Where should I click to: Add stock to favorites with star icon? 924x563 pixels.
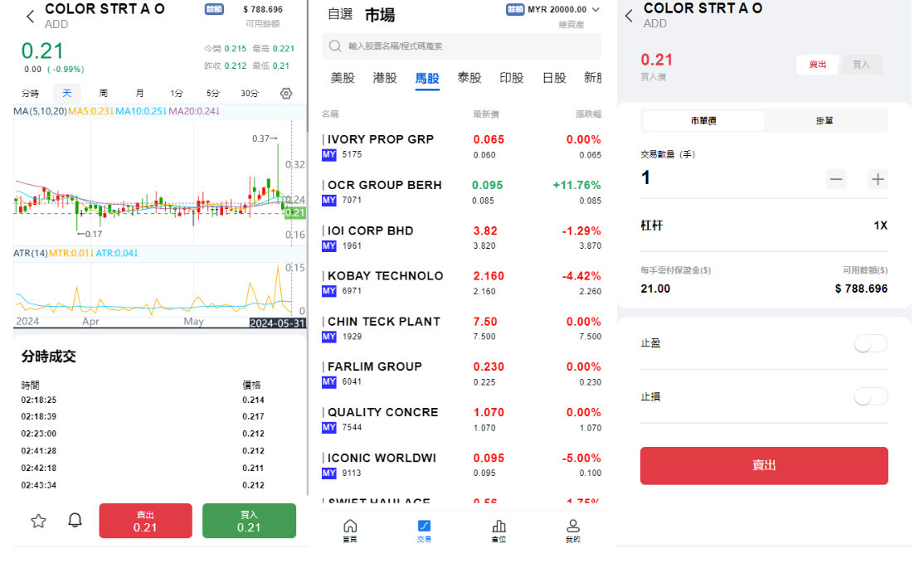[x=38, y=521]
